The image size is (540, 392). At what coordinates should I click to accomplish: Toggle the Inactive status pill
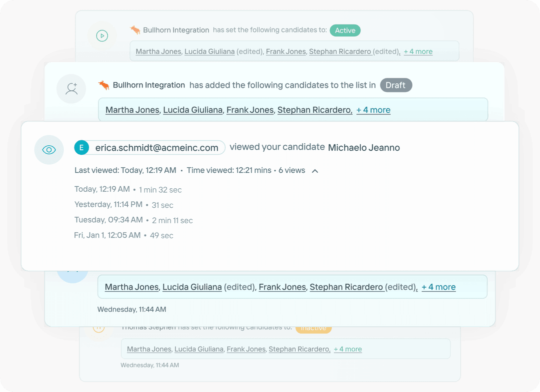[x=313, y=328]
